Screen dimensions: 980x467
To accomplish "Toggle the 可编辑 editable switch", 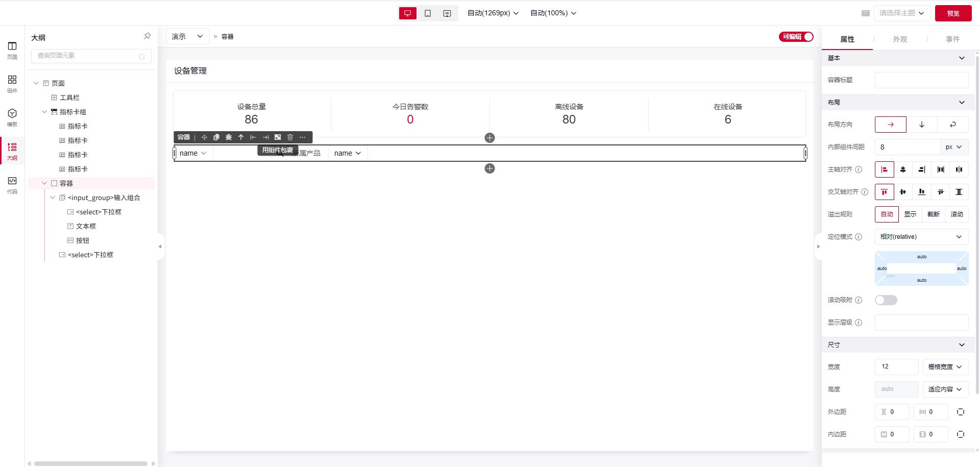I will [796, 37].
